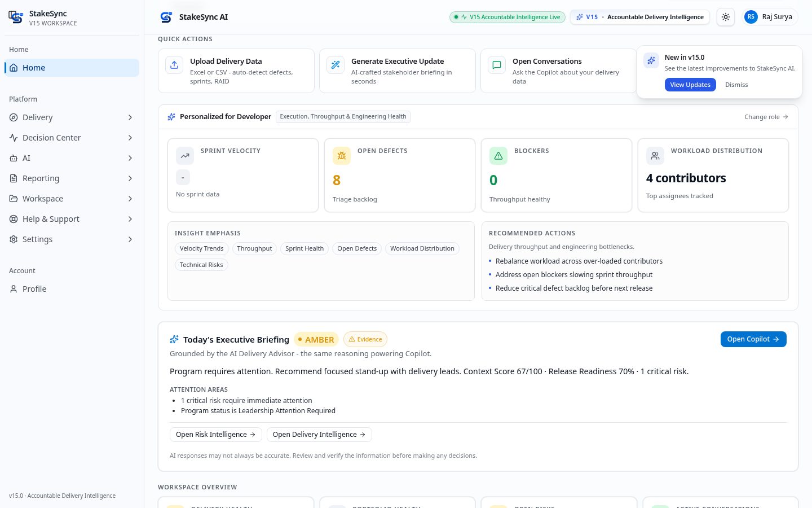Click the Evidence badge
Image resolution: width=812 pixels, height=508 pixels.
pyautogui.click(x=365, y=339)
